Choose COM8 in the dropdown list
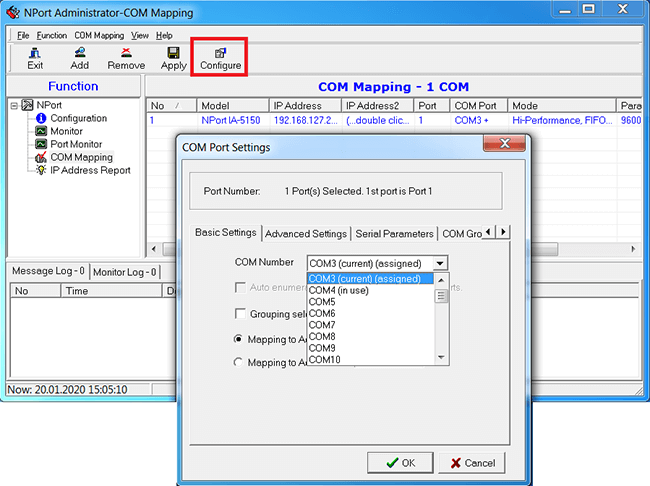650x486 pixels. (x=370, y=337)
